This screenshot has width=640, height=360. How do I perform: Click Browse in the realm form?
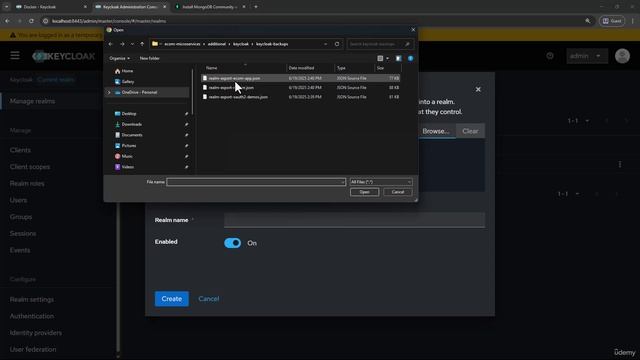(x=436, y=131)
